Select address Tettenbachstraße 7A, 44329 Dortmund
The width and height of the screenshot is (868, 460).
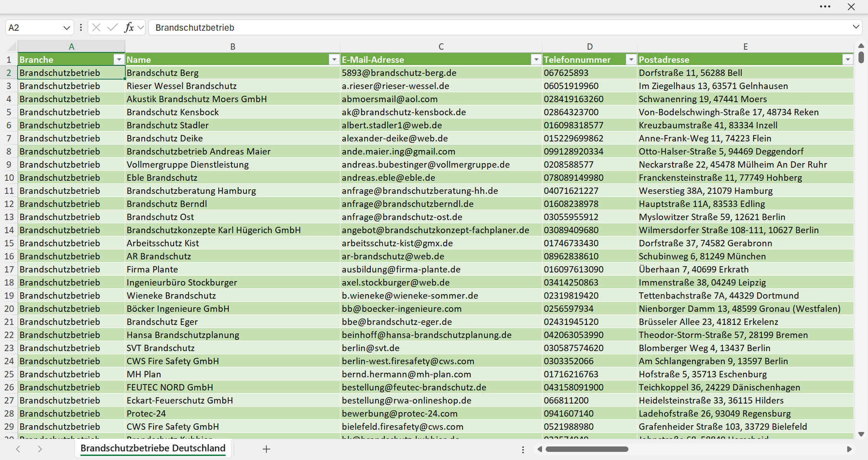point(745,296)
